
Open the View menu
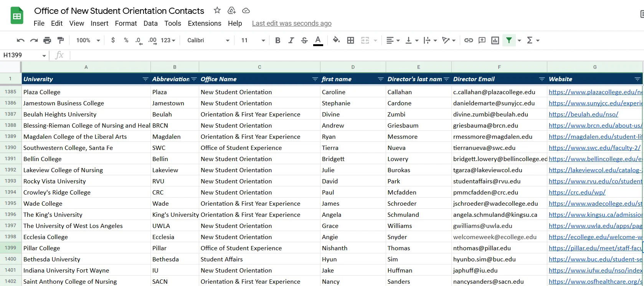[76, 23]
